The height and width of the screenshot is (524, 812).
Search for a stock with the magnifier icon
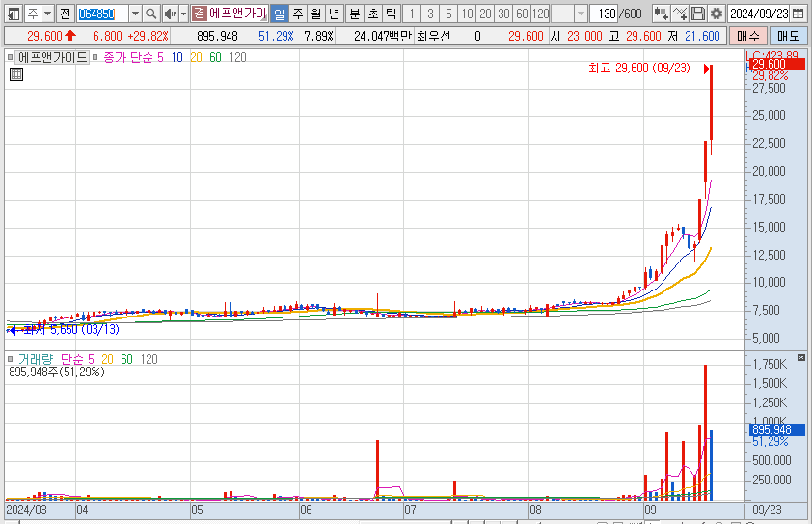150,14
